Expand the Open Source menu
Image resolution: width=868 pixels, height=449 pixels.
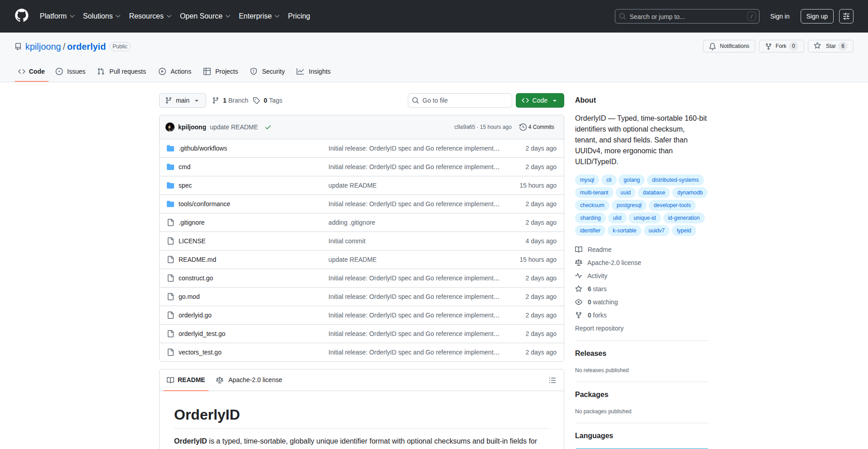pyautogui.click(x=205, y=16)
